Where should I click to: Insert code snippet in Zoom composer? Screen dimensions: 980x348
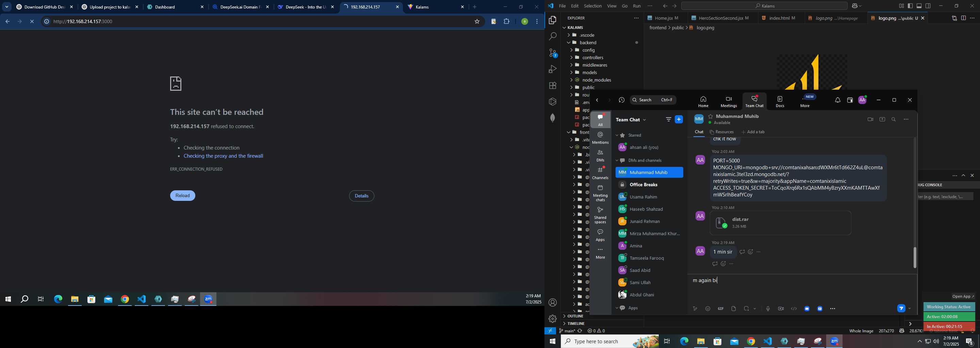pos(794,309)
